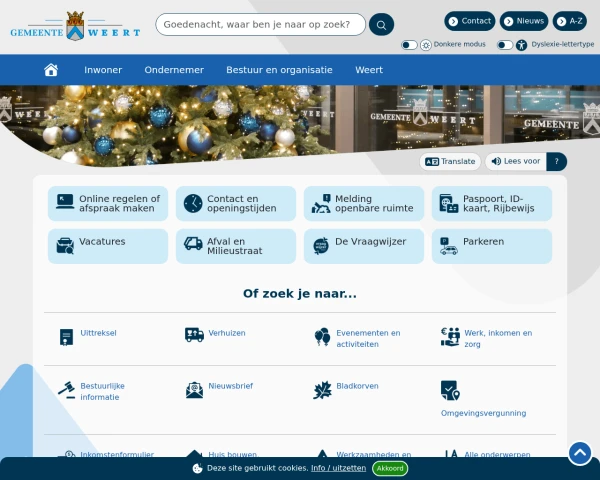
Task: Click the sun icon beside Donkere modus
Action: (426, 45)
